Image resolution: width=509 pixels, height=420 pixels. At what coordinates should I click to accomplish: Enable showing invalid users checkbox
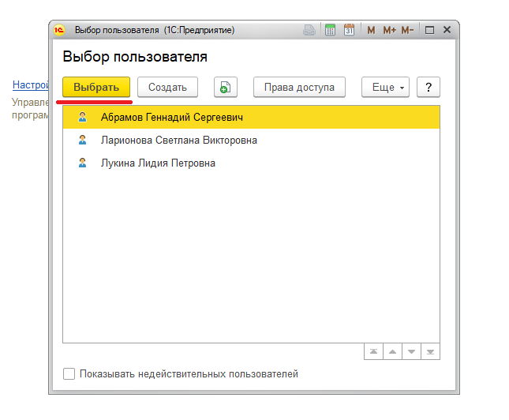point(69,374)
